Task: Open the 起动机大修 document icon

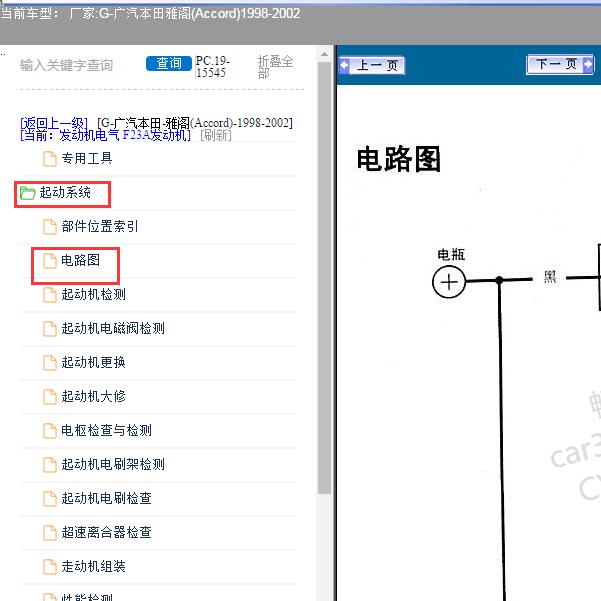Action: click(50, 396)
